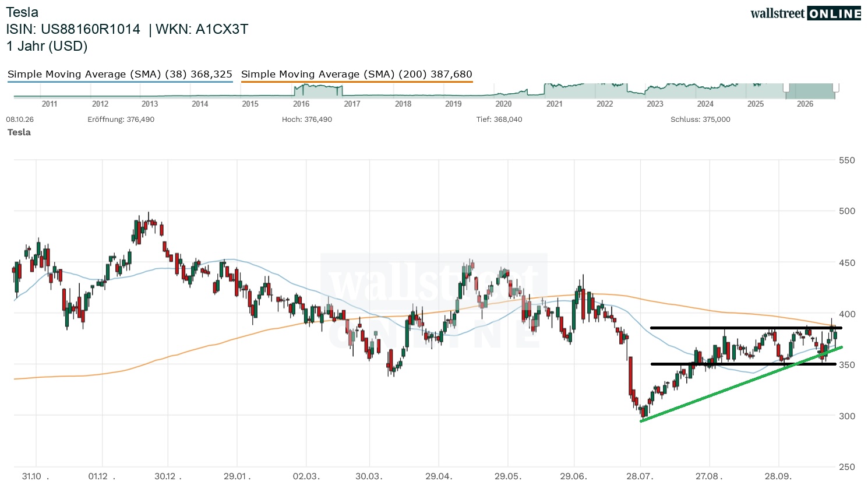Click the "29.06." date axis label
Screen dimensions: 868x481
574,476
